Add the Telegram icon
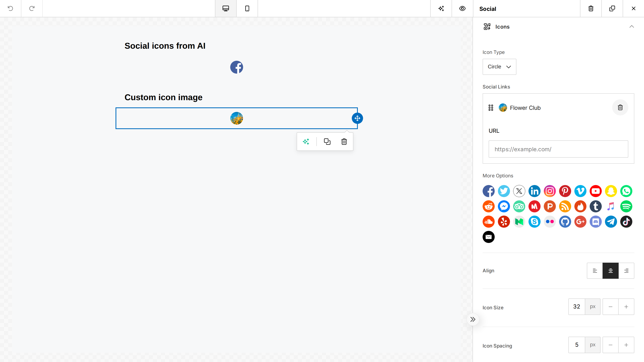 (611, 222)
